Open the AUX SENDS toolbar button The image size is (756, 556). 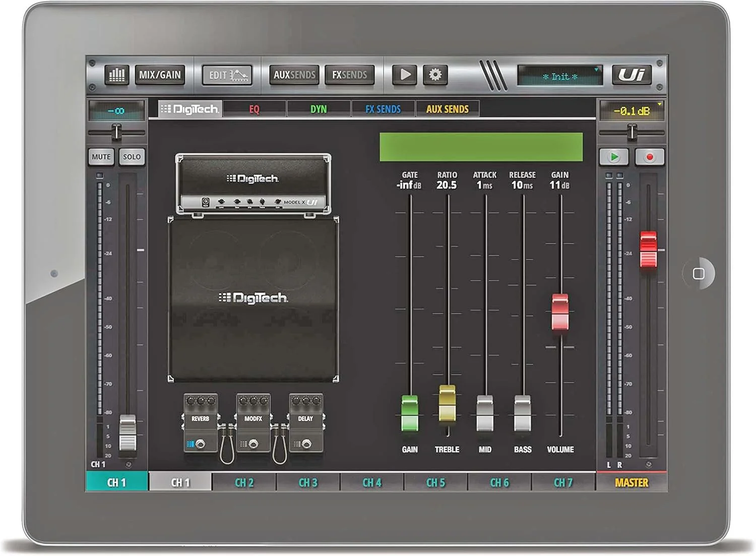(294, 75)
